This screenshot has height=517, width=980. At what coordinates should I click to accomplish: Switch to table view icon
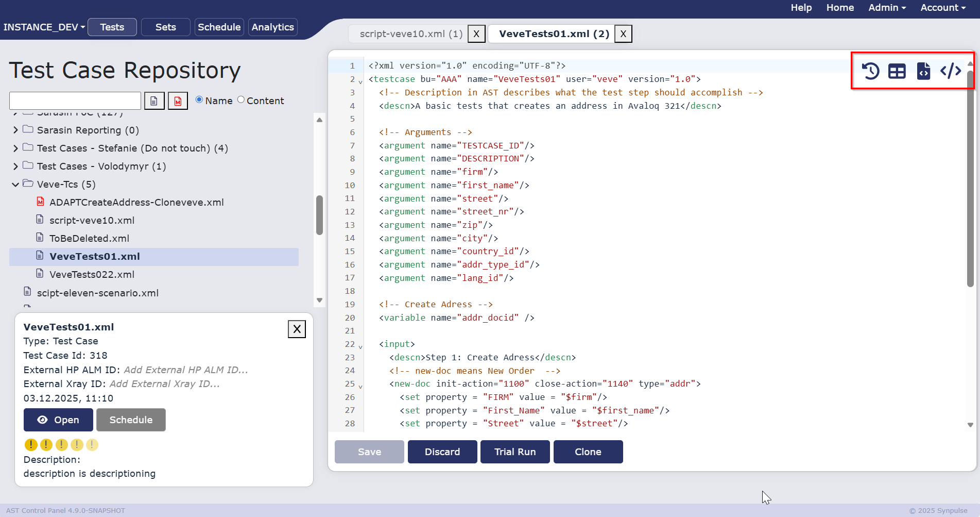[897, 71]
